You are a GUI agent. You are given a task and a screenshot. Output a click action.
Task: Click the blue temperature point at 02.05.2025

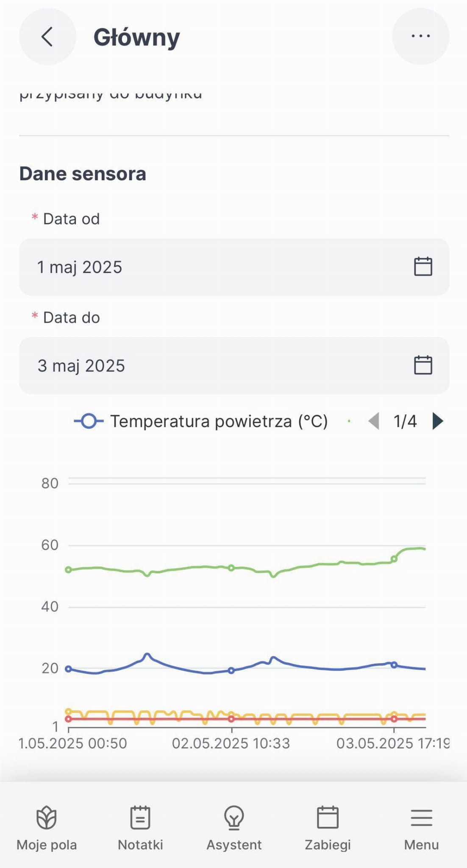coord(231,670)
